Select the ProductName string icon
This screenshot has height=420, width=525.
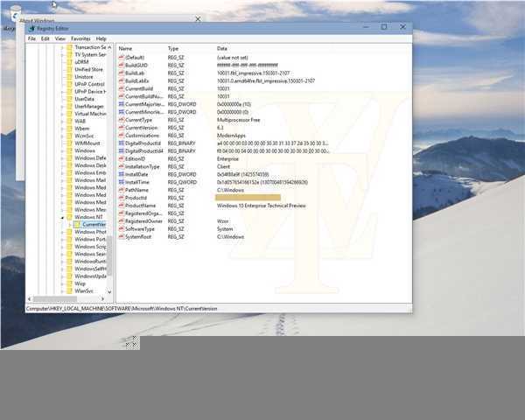tap(122, 206)
